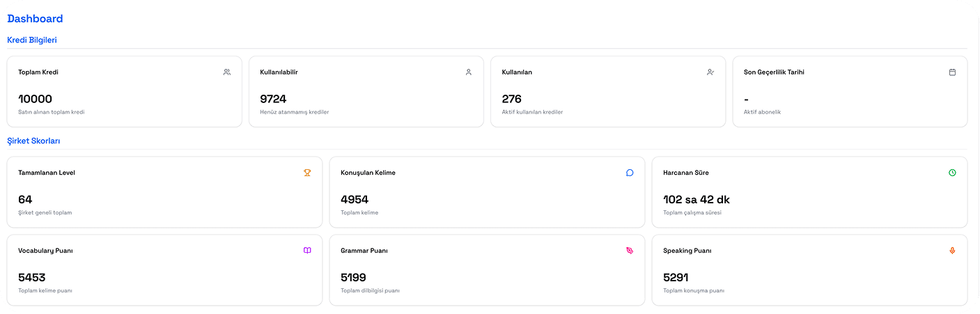Click the value 9724
980x314 pixels.
tap(273, 99)
